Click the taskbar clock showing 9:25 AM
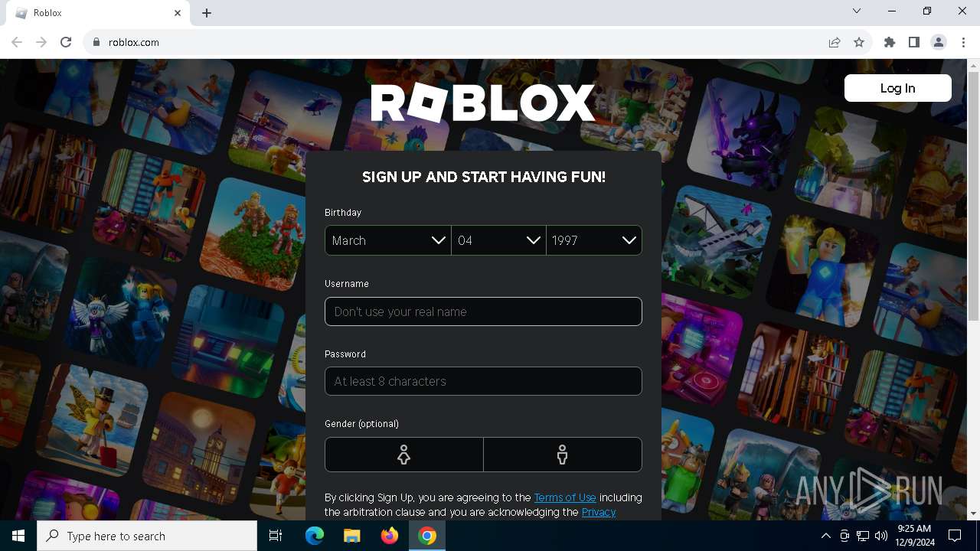Viewport: 980px width, 551px height. (916, 536)
